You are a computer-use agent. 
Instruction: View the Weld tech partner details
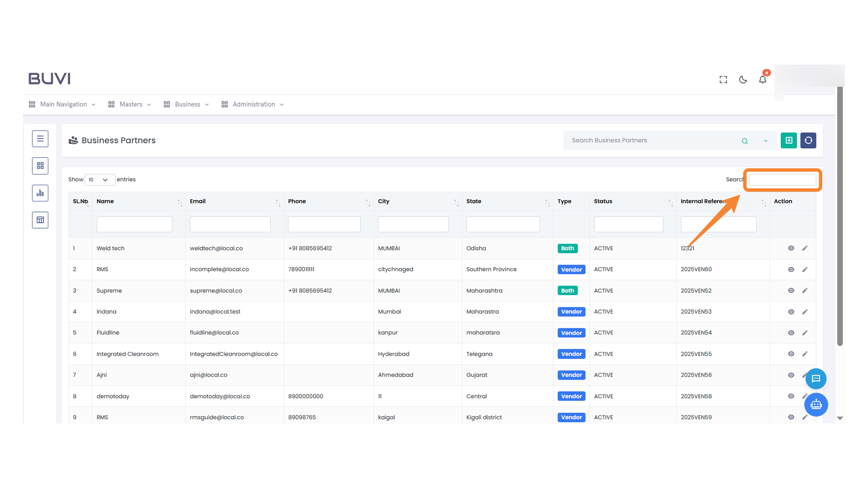[791, 248]
